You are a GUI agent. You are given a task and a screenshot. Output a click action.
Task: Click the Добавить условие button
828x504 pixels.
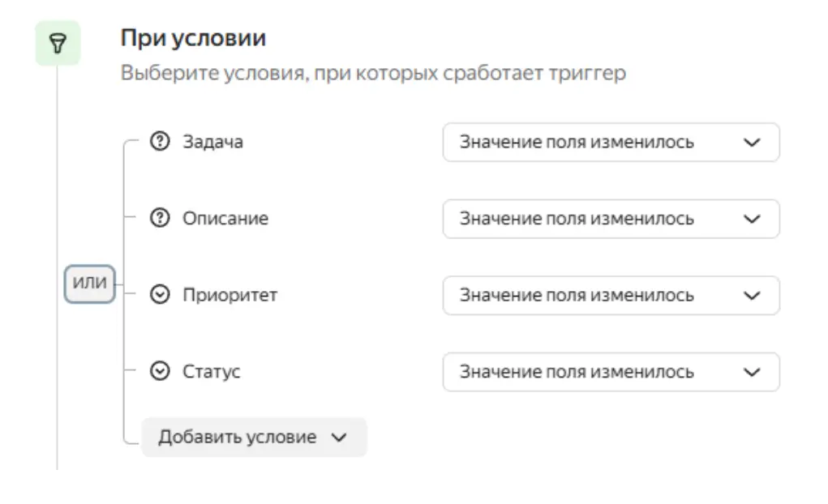pos(236,437)
